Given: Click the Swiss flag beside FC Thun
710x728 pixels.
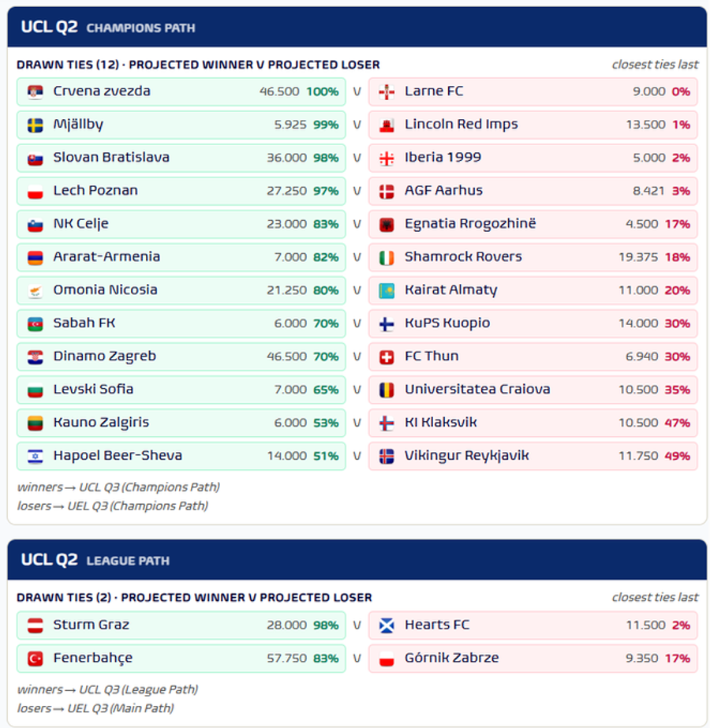Looking at the screenshot, I should click(387, 357).
